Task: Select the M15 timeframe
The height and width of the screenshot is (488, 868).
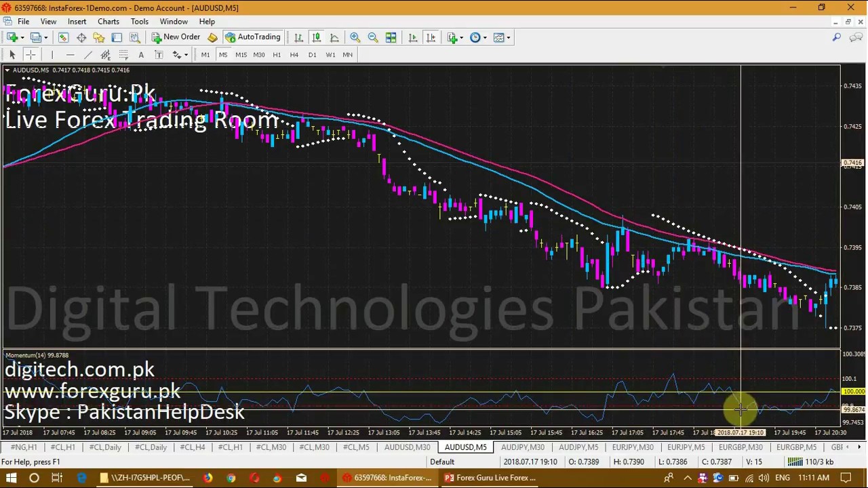Action: [x=241, y=54]
